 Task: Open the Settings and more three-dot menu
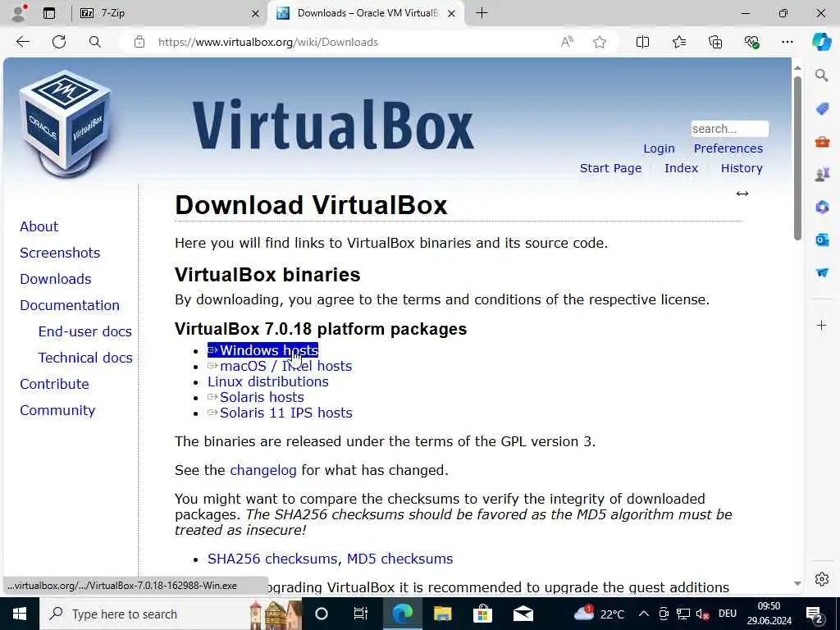point(787,42)
